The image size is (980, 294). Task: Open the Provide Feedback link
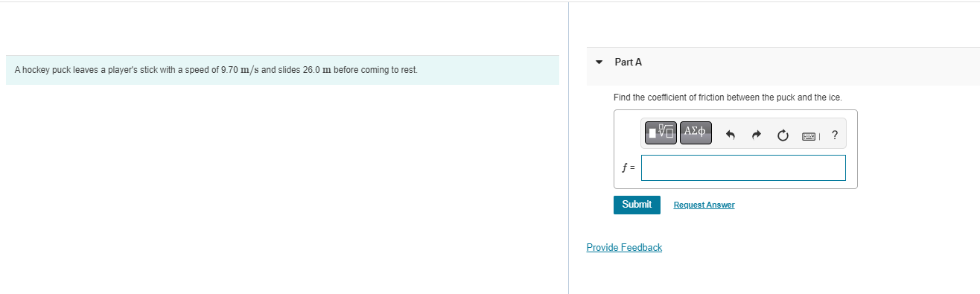624,248
